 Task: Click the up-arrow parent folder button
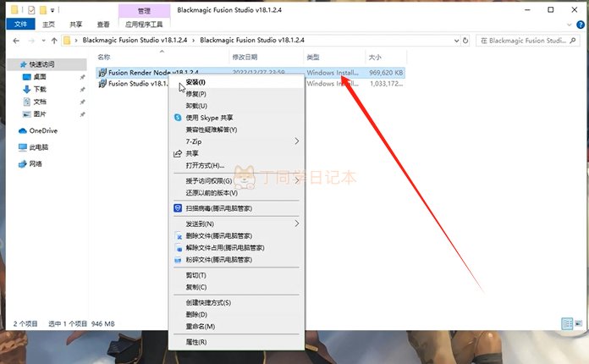(x=54, y=41)
